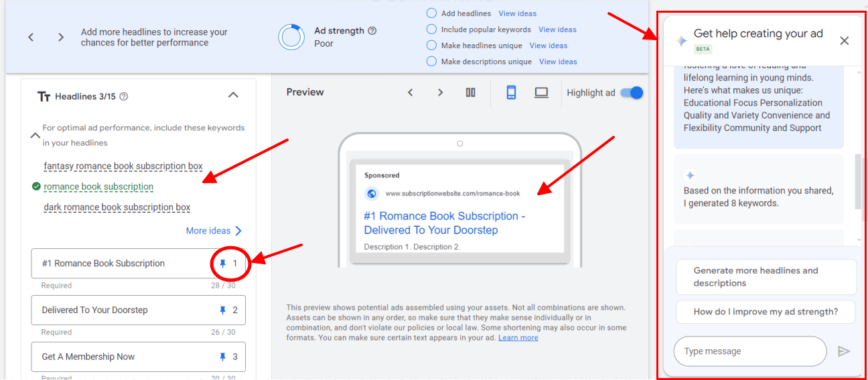Screen dimensions: 868x380
Task: Collapse the Headlines 3/15 section
Action: (x=233, y=95)
